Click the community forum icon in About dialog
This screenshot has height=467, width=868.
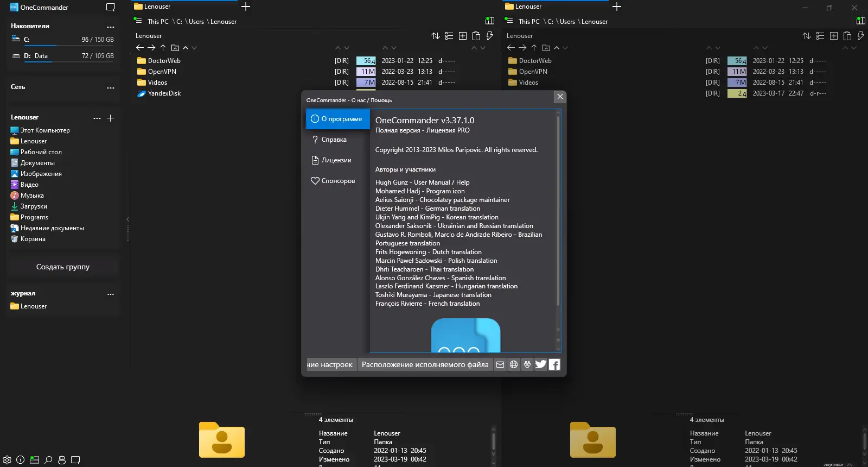[527, 364]
